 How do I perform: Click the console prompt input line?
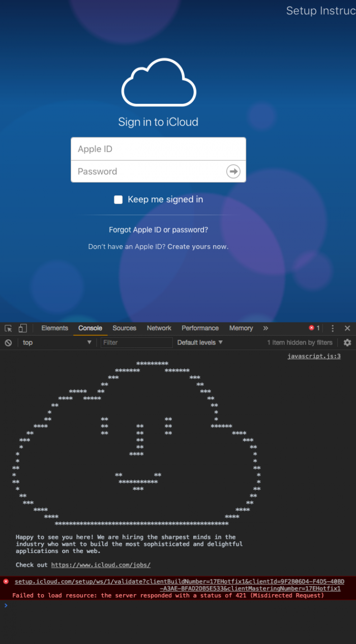click(x=178, y=605)
